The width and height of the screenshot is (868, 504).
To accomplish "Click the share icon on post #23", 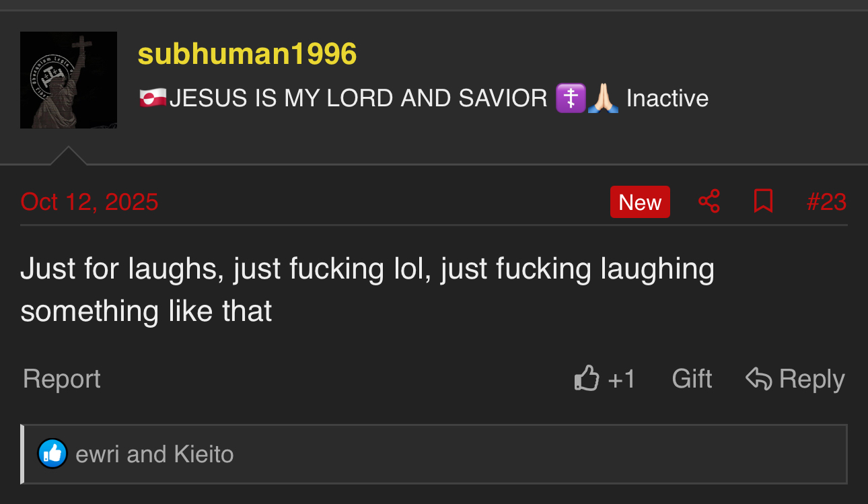I will 709,201.
